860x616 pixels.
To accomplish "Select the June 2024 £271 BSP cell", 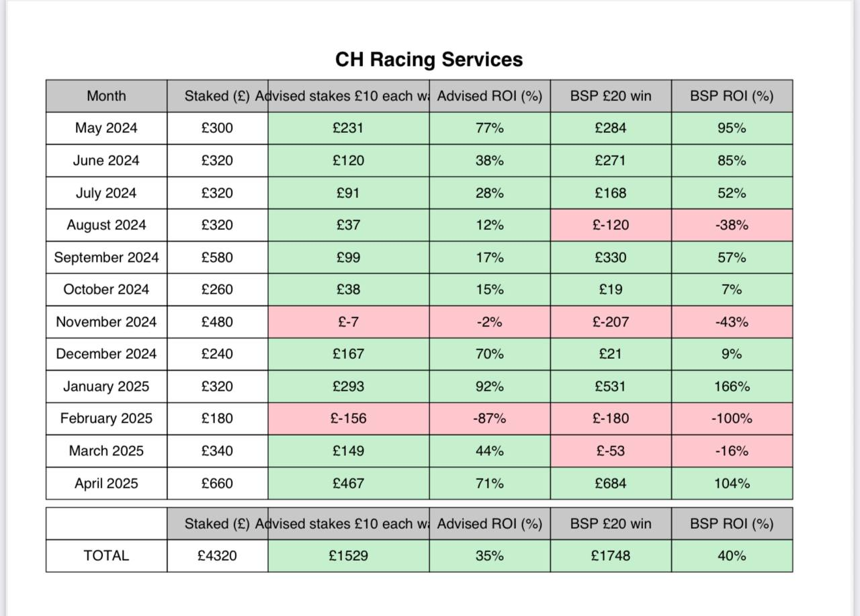I will click(610, 161).
